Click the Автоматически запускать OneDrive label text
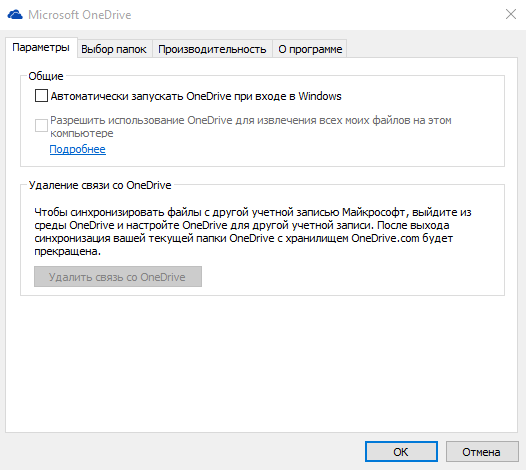This screenshot has width=526, height=470. 196,96
